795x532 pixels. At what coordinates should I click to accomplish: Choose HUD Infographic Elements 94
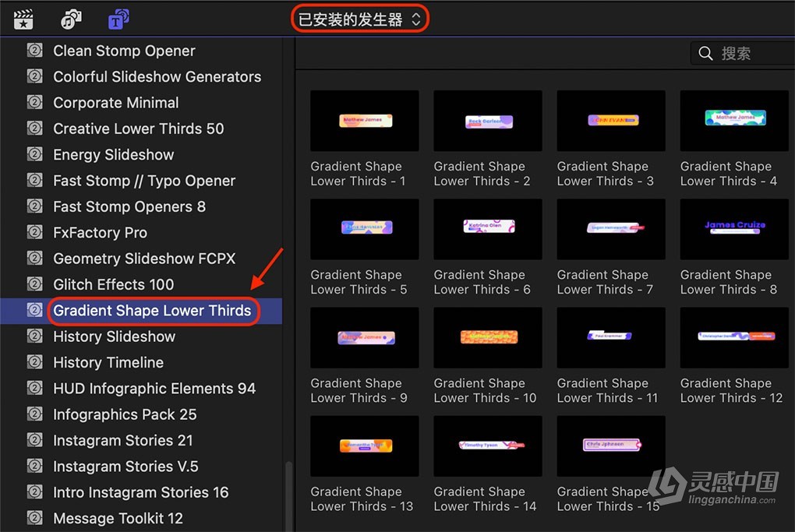154,388
